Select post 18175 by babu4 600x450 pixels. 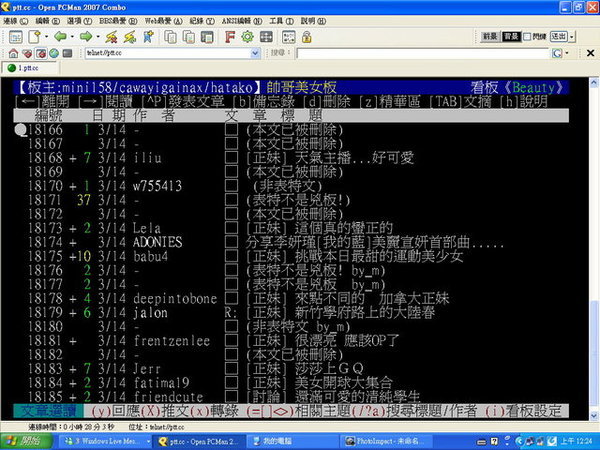click(x=291, y=256)
